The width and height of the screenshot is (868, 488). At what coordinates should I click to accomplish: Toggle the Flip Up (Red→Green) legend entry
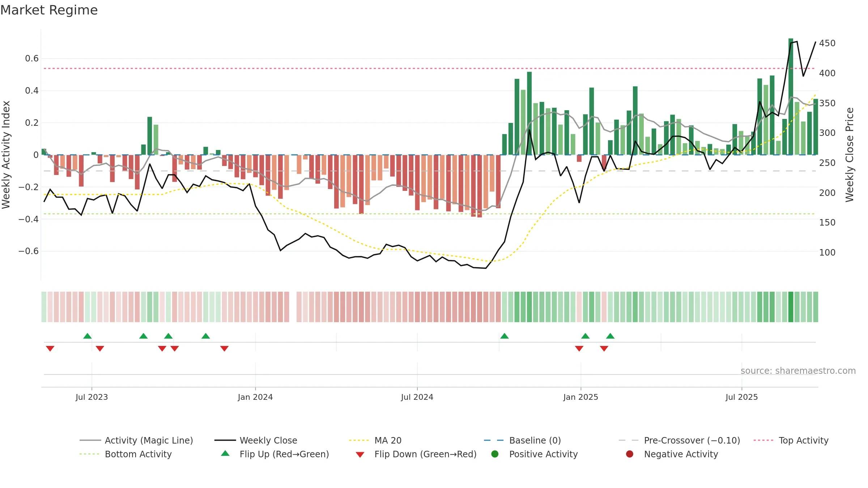[x=275, y=454]
